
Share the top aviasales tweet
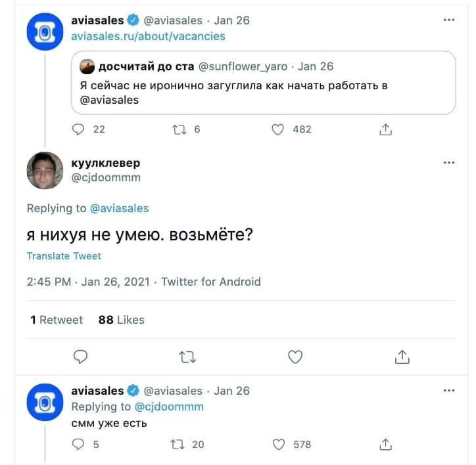pos(386,129)
